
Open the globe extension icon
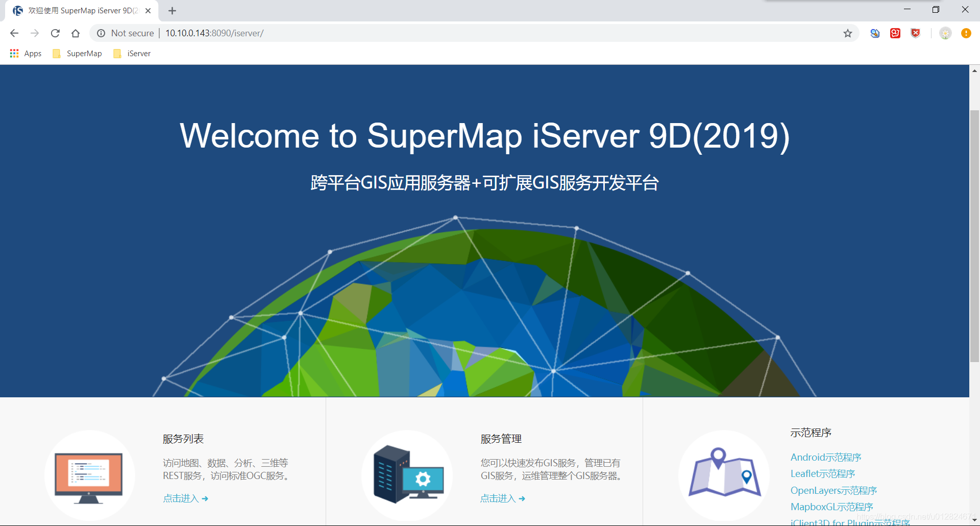(875, 33)
